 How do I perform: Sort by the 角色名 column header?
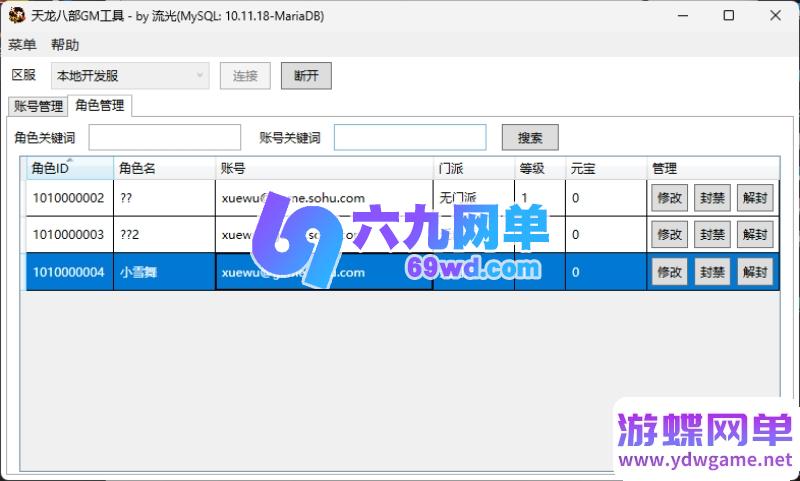(x=164, y=168)
